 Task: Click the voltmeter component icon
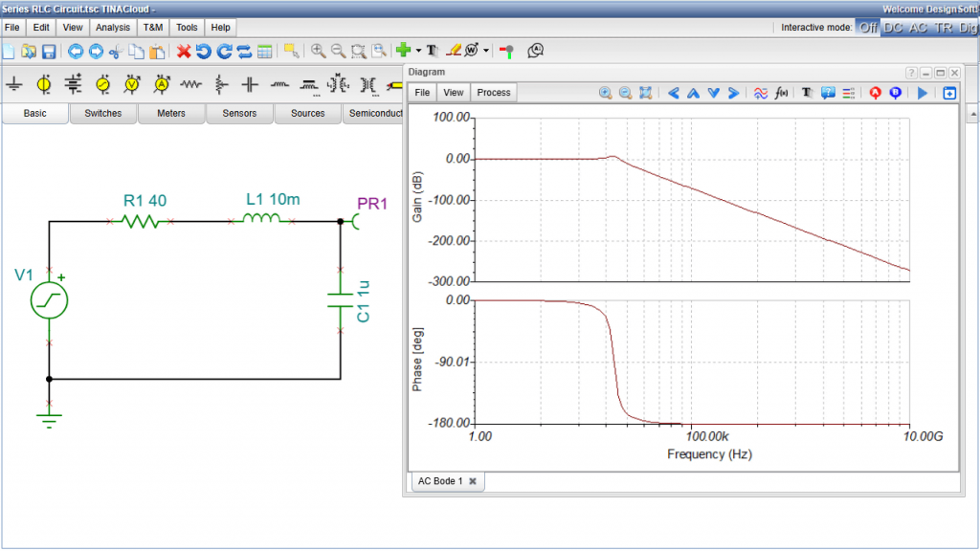pos(132,85)
